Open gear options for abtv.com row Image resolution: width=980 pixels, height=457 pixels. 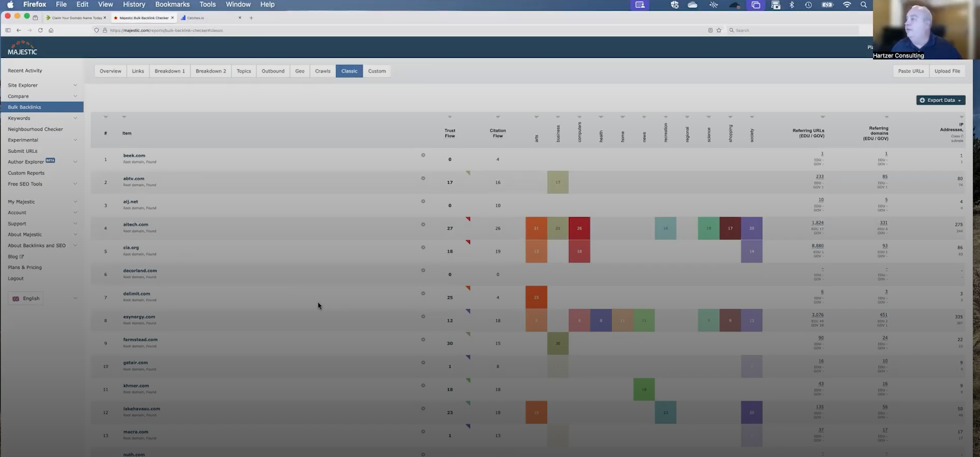coord(423,178)
